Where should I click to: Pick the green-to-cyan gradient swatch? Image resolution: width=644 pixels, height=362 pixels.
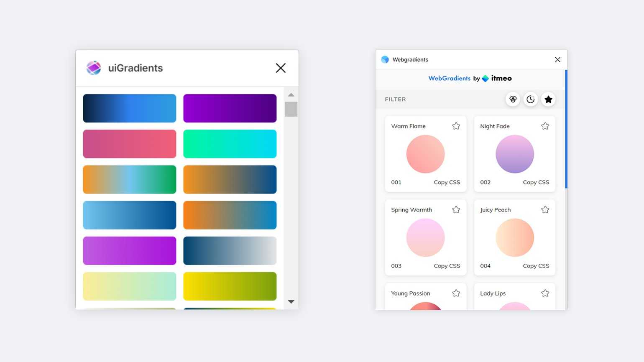[x=230, y=144]
